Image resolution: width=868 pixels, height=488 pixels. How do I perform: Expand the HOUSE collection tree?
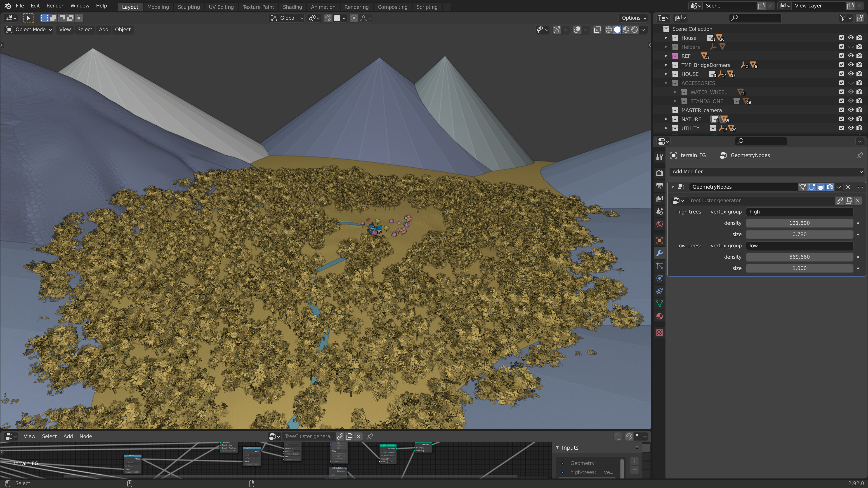tap(666, 74)
